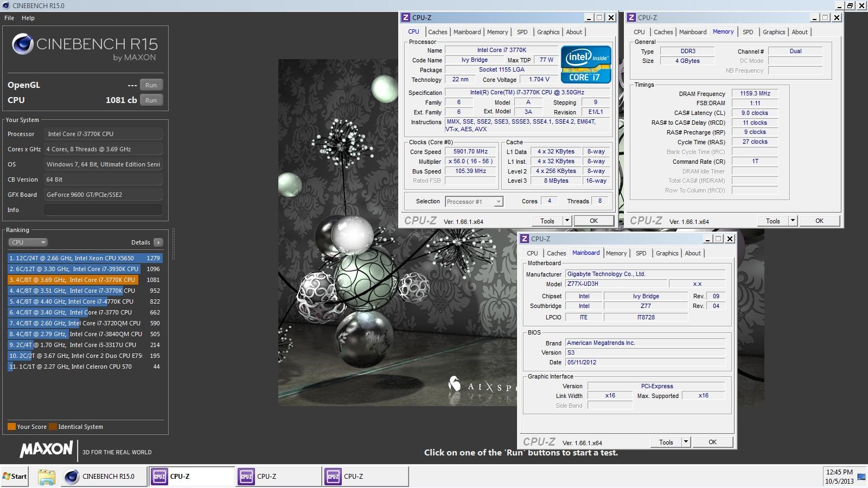Screen dimensions: 868x488
Task: Click the Details arrow button in Ranking
Action: (x=158, y=242)
